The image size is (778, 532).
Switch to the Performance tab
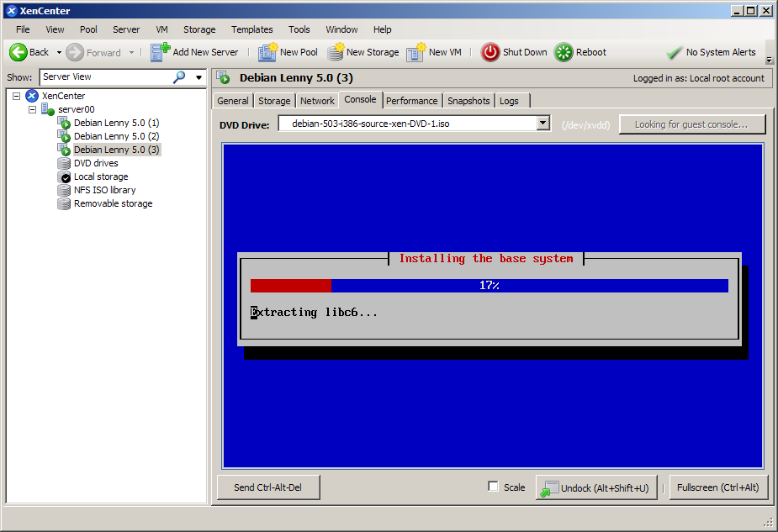(x=411, y=101)
